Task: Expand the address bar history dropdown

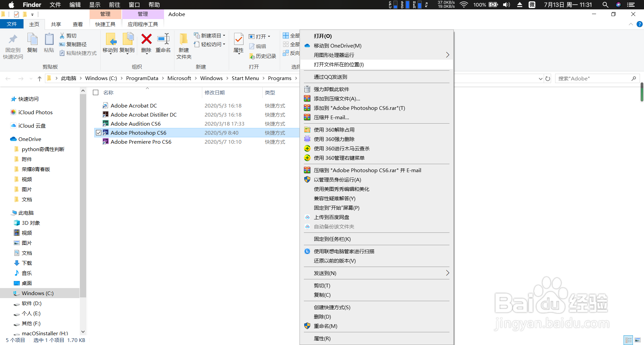Action: [540, 78]
